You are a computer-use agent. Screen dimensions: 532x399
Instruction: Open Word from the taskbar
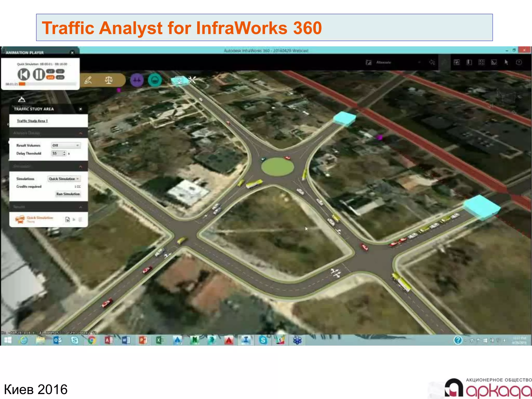tap(126, 340)
